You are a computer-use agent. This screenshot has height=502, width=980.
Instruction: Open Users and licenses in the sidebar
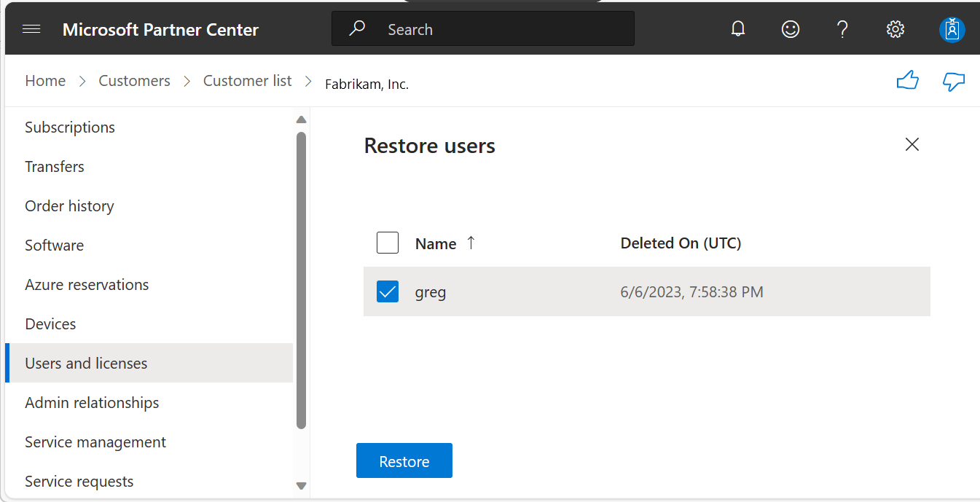tap(85, 363)
